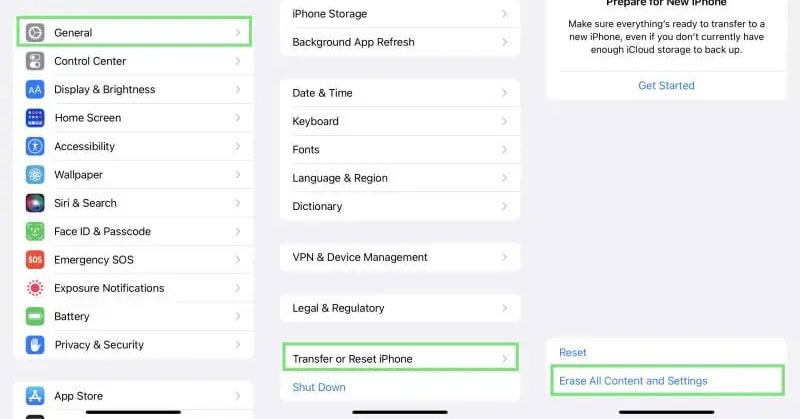Tap the App Store icon
Image resolution: width=800 pixels, height=419 pixels.
(36, 396)
